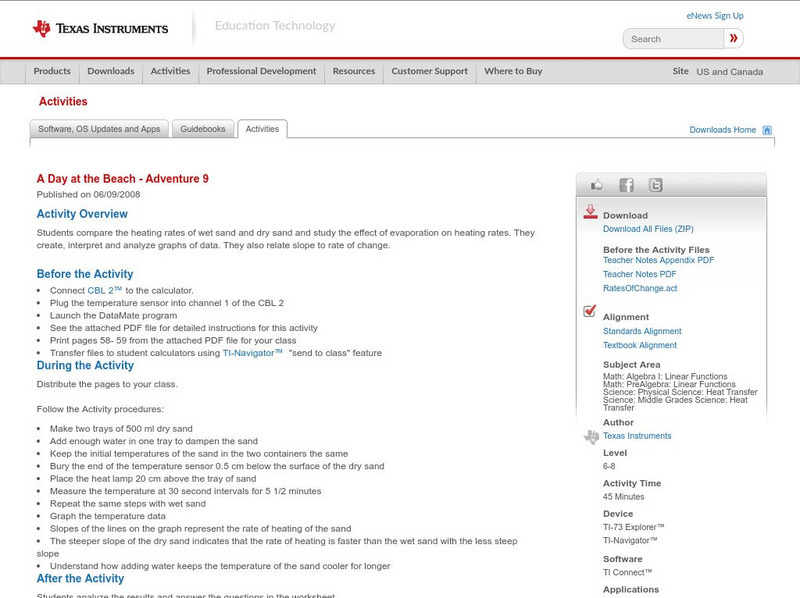The height and width of the screenshot is (598, 800).
Task: Open the Activities navigation menu
Action: (170, 71)
